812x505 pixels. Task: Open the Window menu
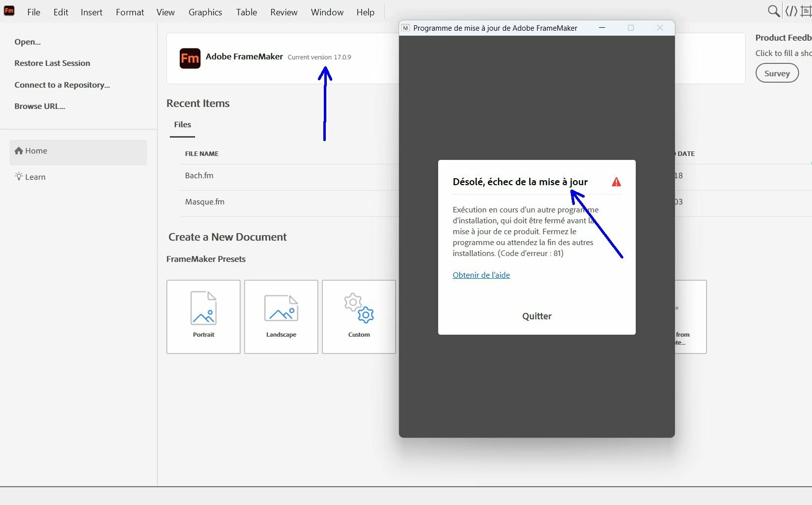click(327, 12)
